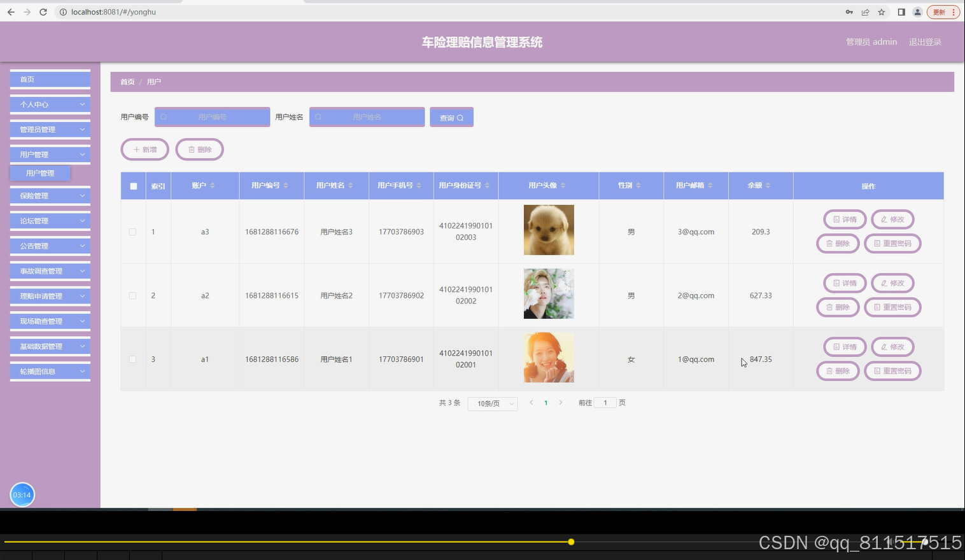Image resolution: width=965 pixels, height=560 pixels.
Task: Sort by 用户编号 column sort arrows
Action: 286,185
